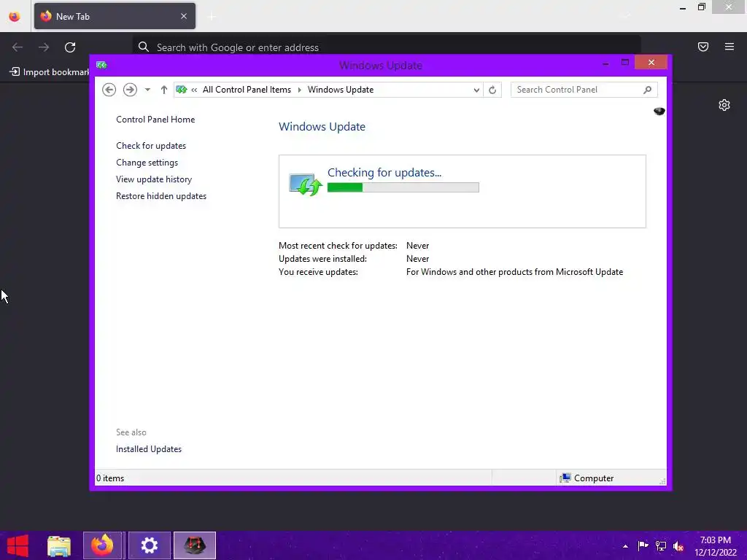This screenshot has width=747, height=560.
Task: Open File Explorer from the taskbar
Action: (x=59, y=545)
